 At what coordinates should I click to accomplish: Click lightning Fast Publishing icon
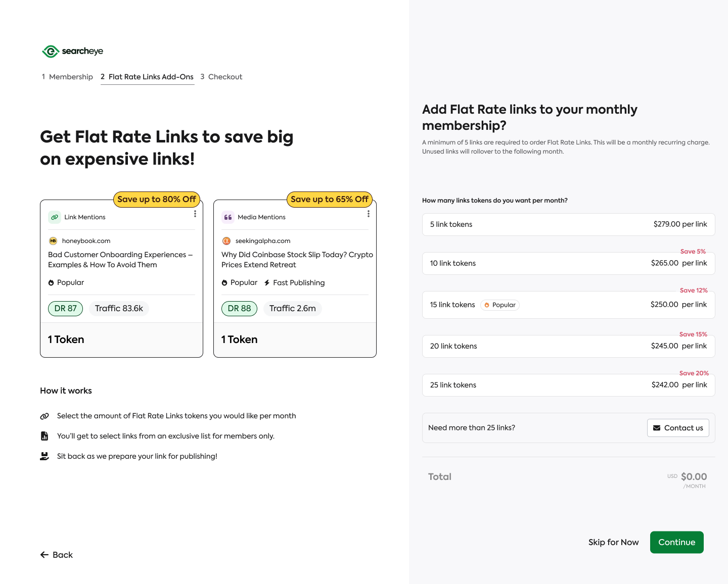tap(267, 283)
